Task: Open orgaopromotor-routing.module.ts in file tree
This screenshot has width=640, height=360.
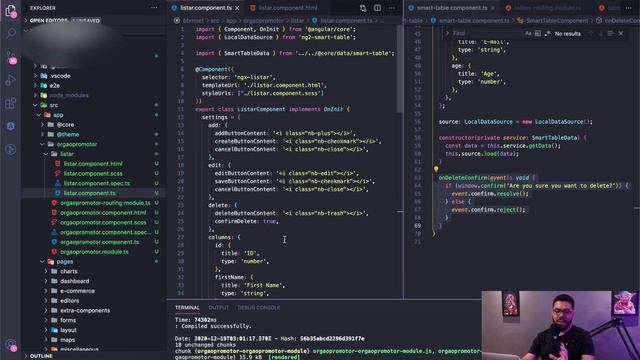Action: (x=105, y=203)
